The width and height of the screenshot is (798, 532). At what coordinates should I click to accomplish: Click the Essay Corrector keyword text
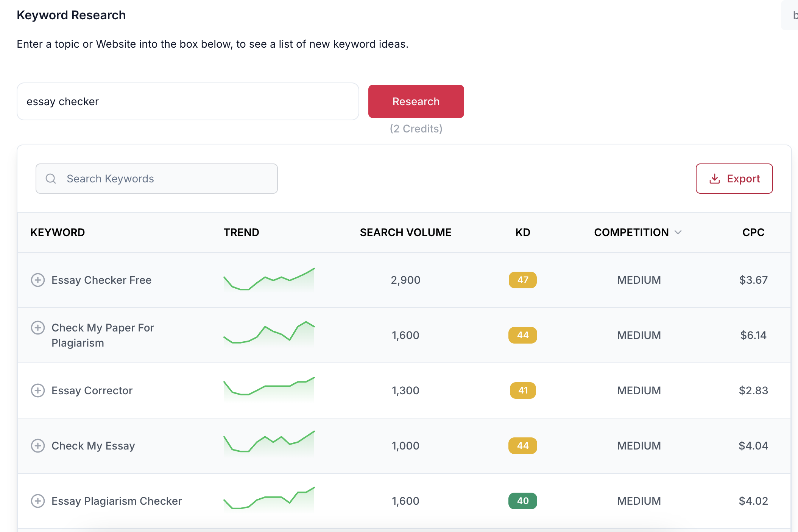point(92,390)
